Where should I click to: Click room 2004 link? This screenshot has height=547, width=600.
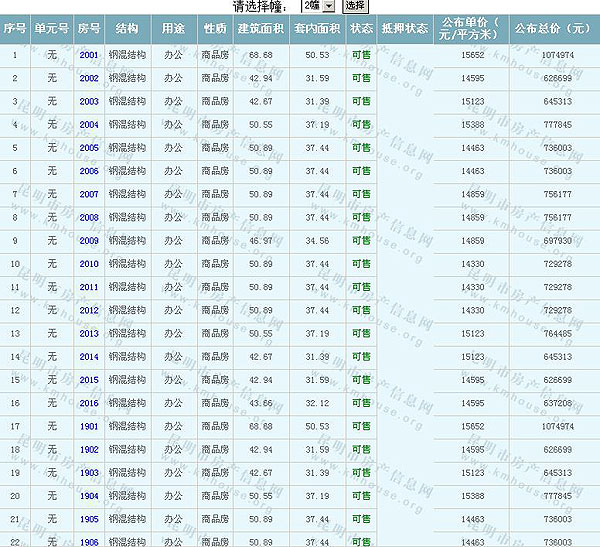click(89, 125)
